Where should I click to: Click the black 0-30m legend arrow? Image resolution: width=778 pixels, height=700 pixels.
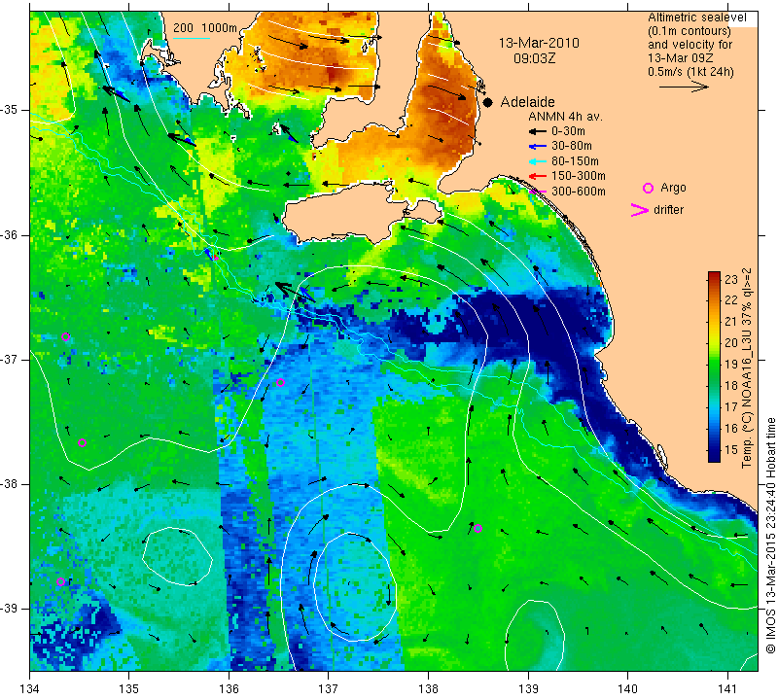(x=538, y=131)
